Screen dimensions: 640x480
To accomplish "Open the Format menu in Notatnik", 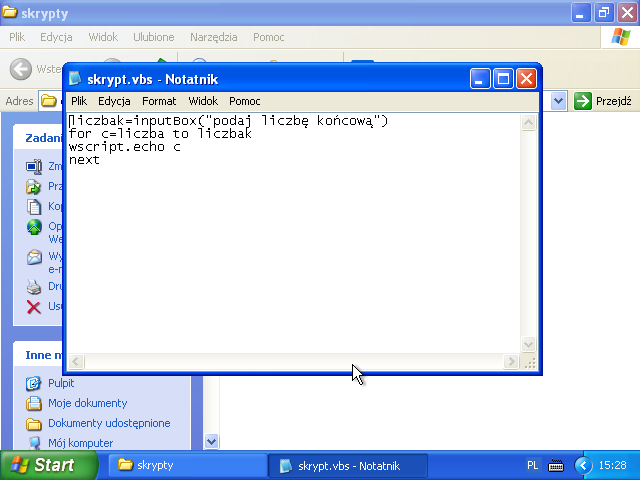I will point(159,101).
